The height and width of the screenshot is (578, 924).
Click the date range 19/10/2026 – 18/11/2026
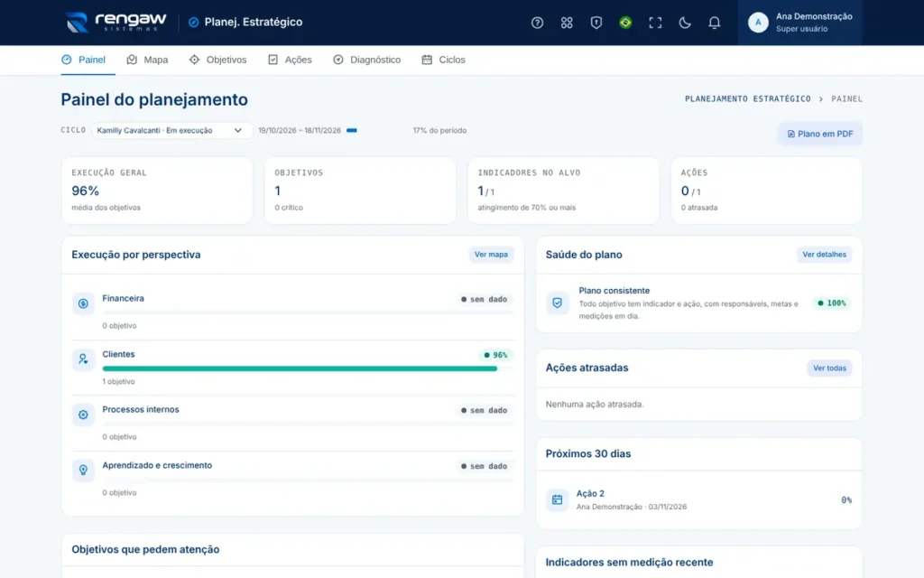point(300,130)
